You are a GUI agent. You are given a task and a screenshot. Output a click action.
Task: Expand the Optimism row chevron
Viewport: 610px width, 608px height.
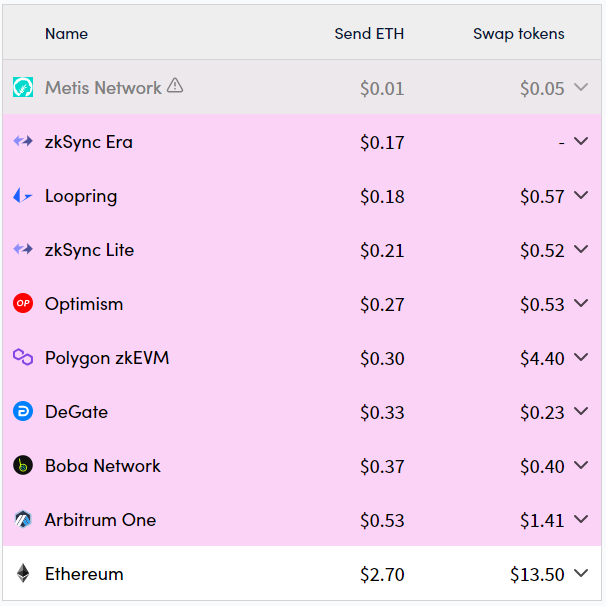(581, 303)
